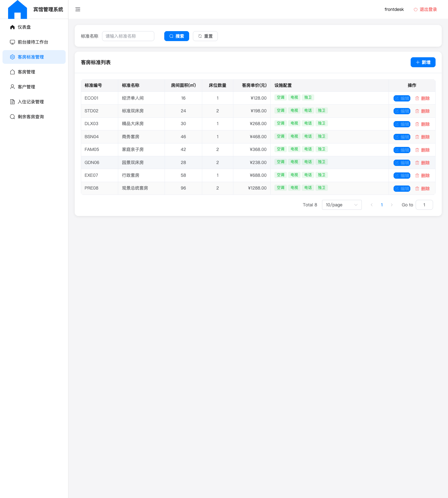The image size is (448, 498).
Task: Click the 仪表盘 home icon in sidebar
Action: click(12, 27)
